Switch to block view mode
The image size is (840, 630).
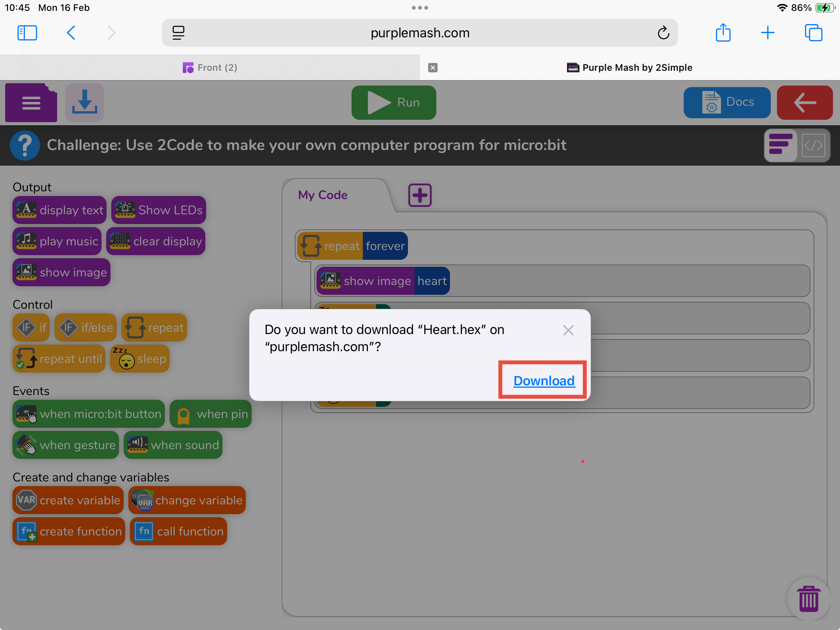pos(780,145)
